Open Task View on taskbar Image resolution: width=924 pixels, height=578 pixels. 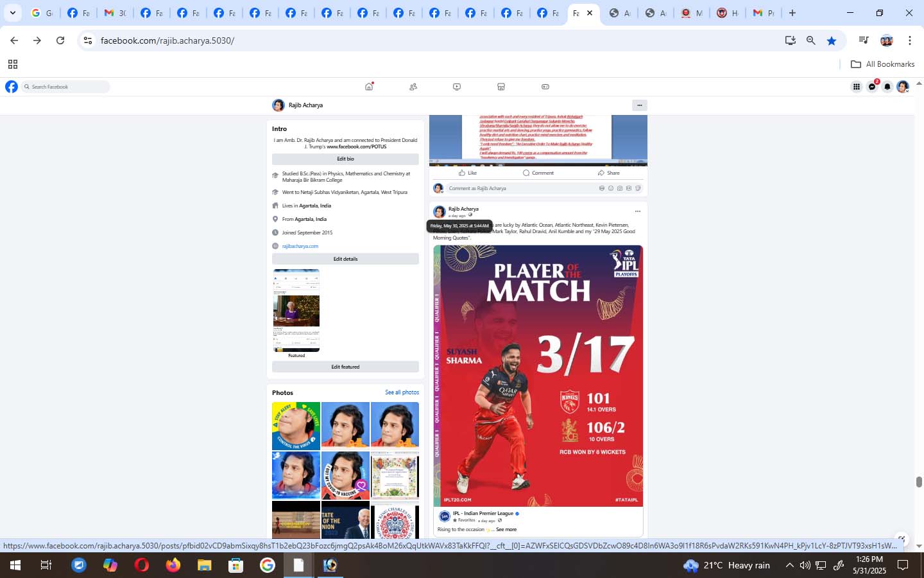click(46, 565)
